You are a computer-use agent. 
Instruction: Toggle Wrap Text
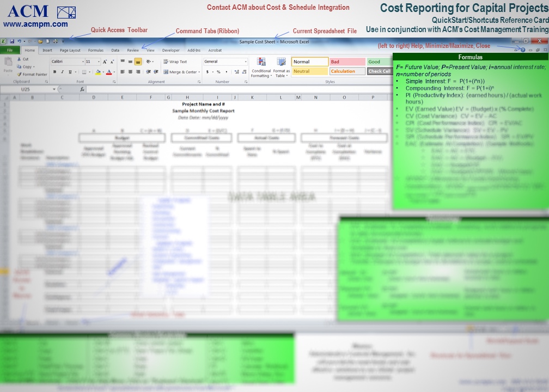coord(175,62)
